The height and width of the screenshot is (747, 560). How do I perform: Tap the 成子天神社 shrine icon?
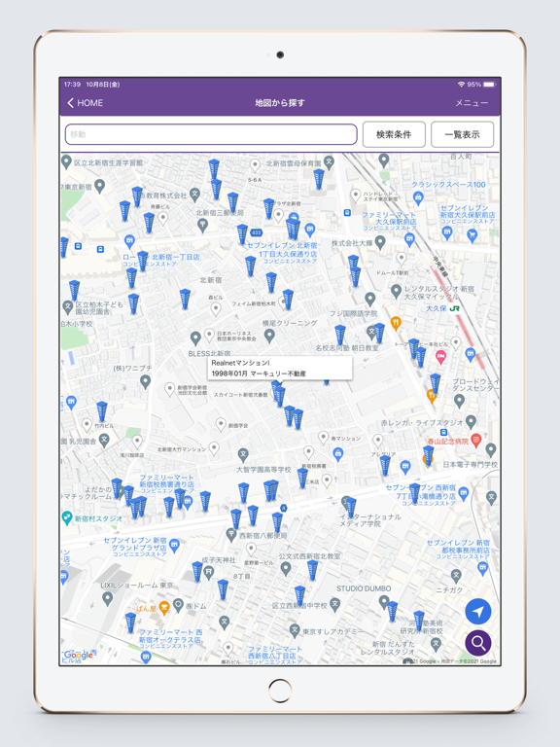click(x=209, y=572)
